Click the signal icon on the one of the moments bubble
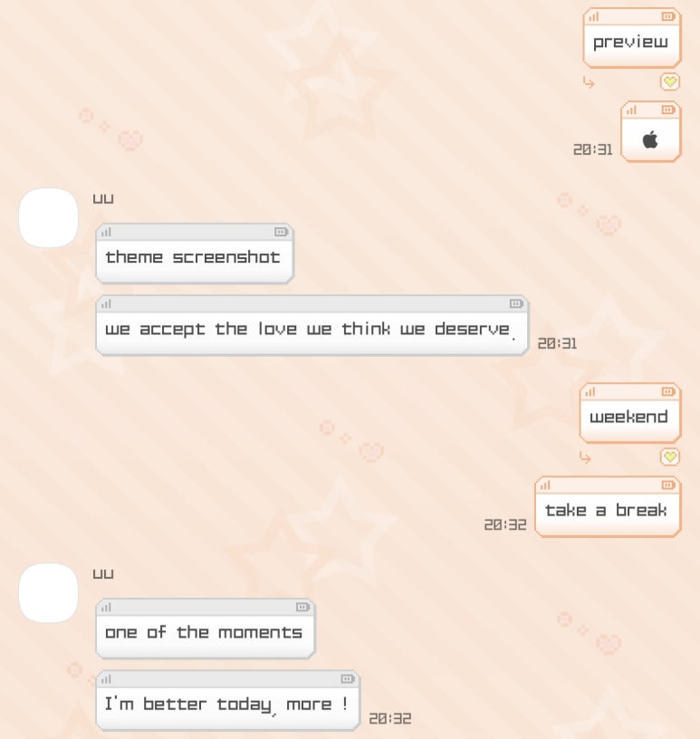700x739 pixels. pos(106,607)
